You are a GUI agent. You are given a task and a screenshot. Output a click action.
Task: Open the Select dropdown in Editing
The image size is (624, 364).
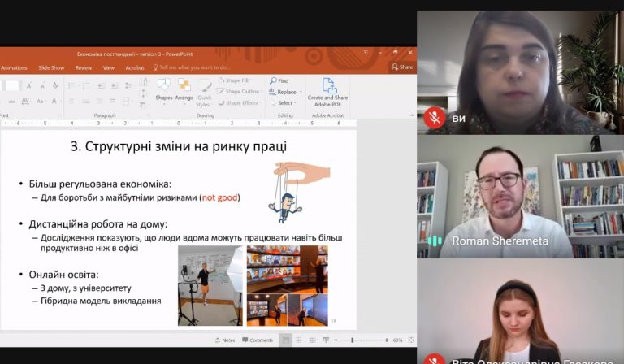[284, 103]
